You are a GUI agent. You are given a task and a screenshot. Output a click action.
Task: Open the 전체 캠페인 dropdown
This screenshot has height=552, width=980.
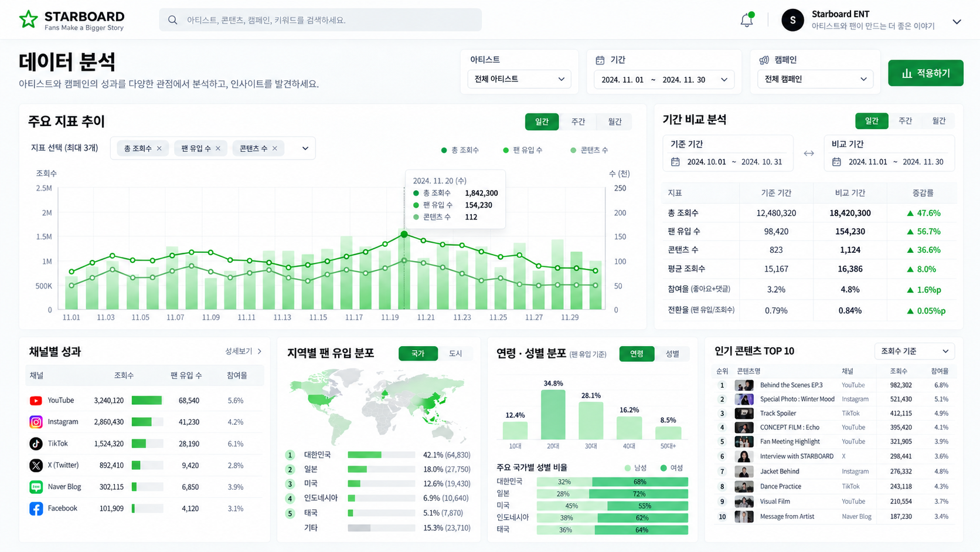(815, 79)
